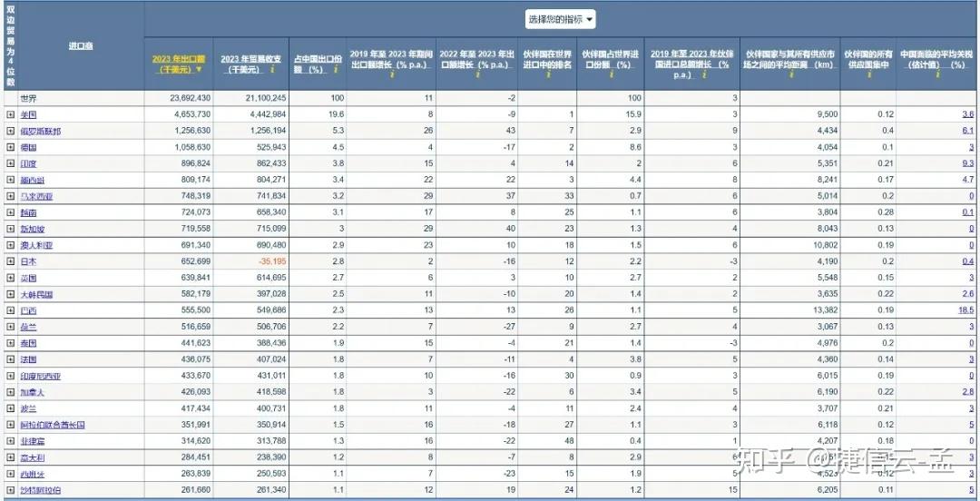Click the 占中国出口份额 column header

point(317,64)
